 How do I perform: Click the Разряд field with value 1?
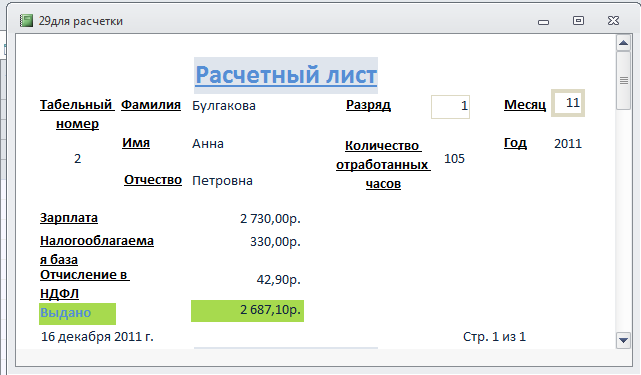click(x=450, y=107)
